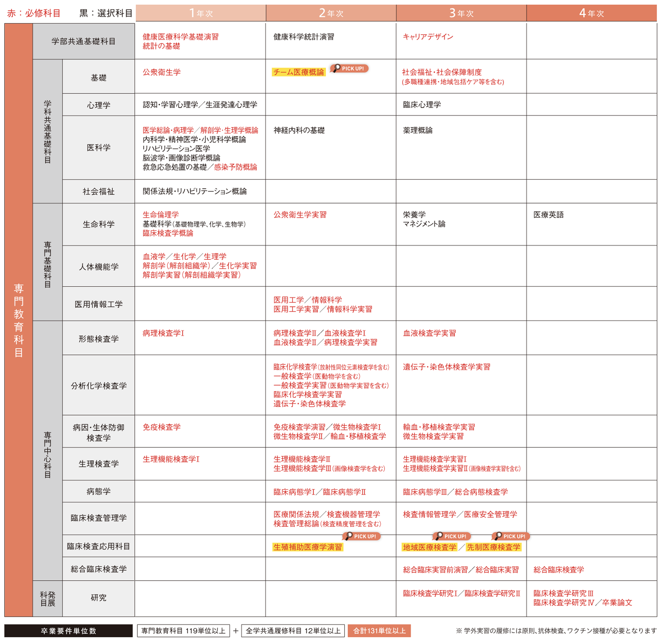Click 全学共通履修科目 12単位以上 box
This screenshot has width=662, height=644.
tap(293, 631)
